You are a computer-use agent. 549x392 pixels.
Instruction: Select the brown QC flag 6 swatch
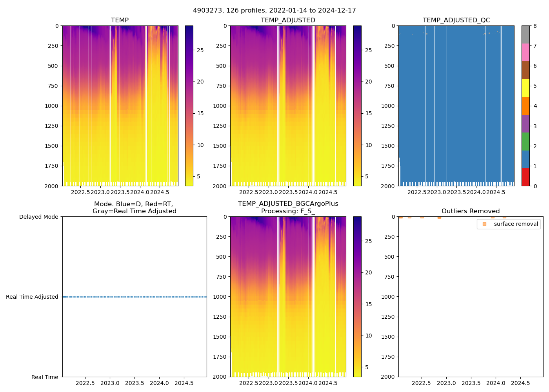(x=525, y=70)
